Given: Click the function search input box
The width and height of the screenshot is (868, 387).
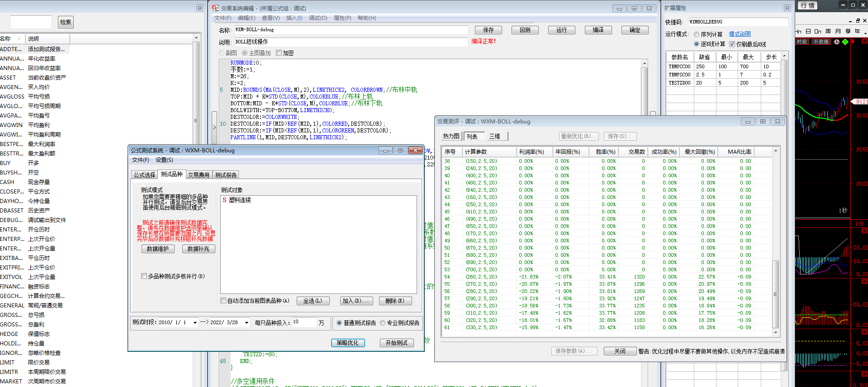Looking at the screenshot, I should tap(31, 22).
